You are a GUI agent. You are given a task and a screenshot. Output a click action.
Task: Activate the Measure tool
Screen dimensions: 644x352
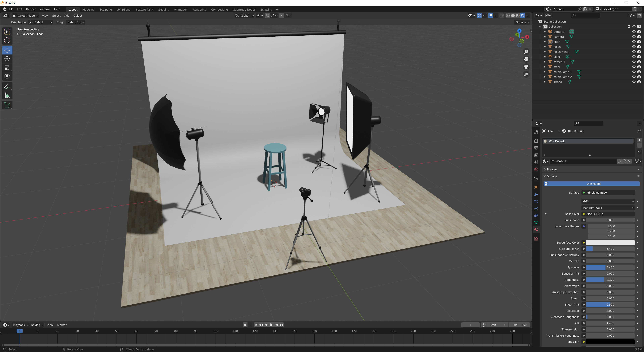tap(7, 95)
